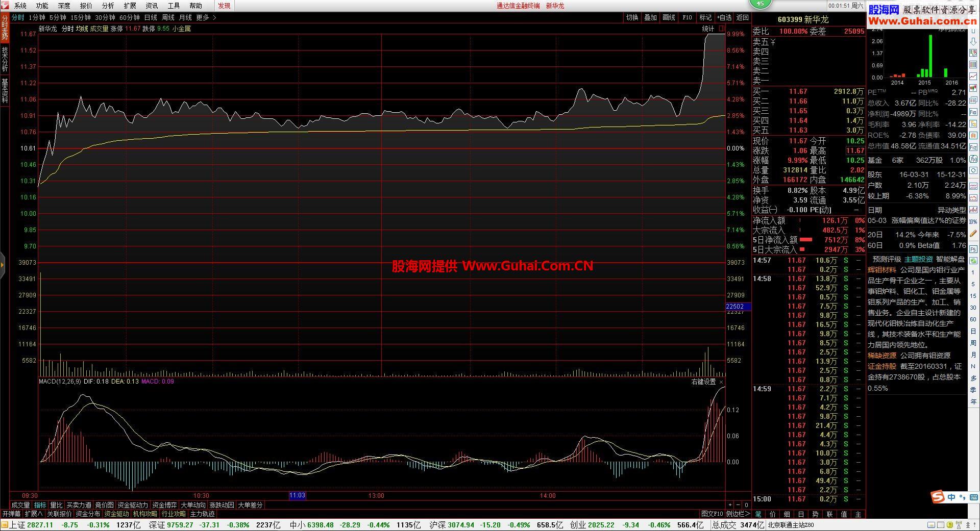Image resolution: width=980 pixels, height=531 pixels.
Task: Open the news document icon in the right toolbar
Action: pos(973,99)
